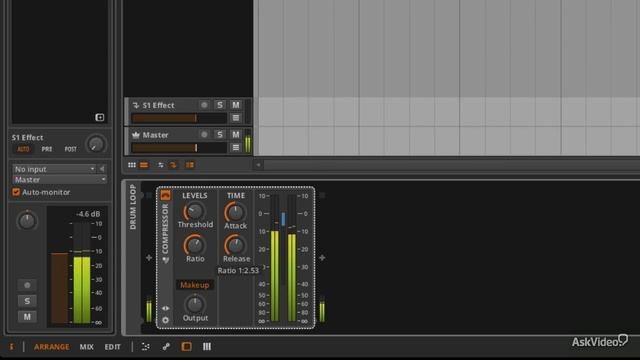The height and width of the screenshot is (360, 640).
Task: Expand the inspector clip box icon
Action: 100,118
